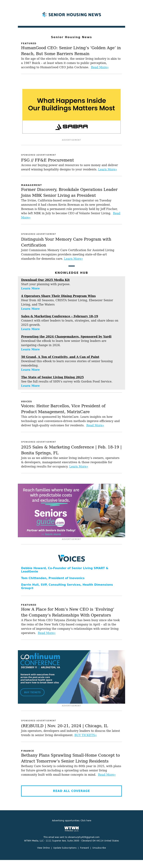143x868 pixels.
Task: Click the Seniors Guide advertisement image
Action: pyautogui.click(x=71, y=510)
